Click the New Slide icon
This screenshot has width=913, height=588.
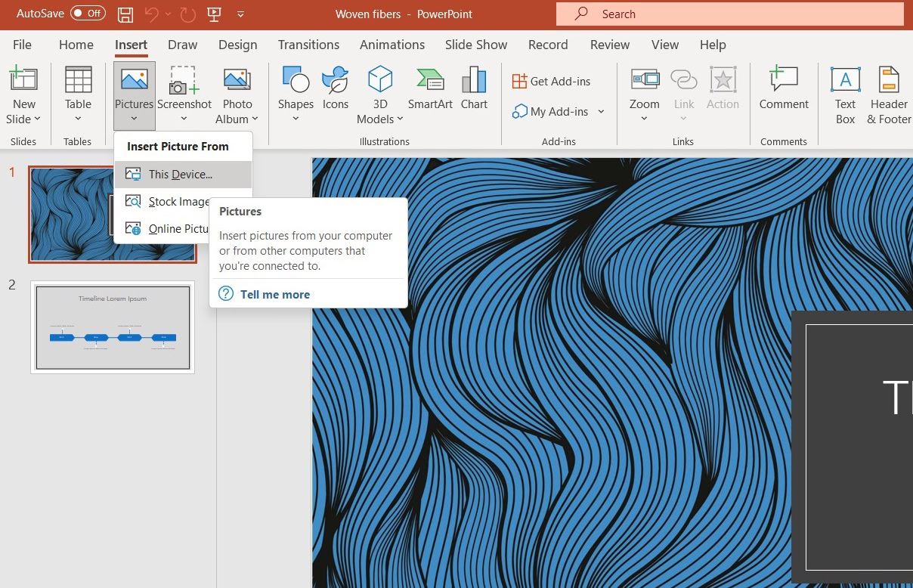23,80
